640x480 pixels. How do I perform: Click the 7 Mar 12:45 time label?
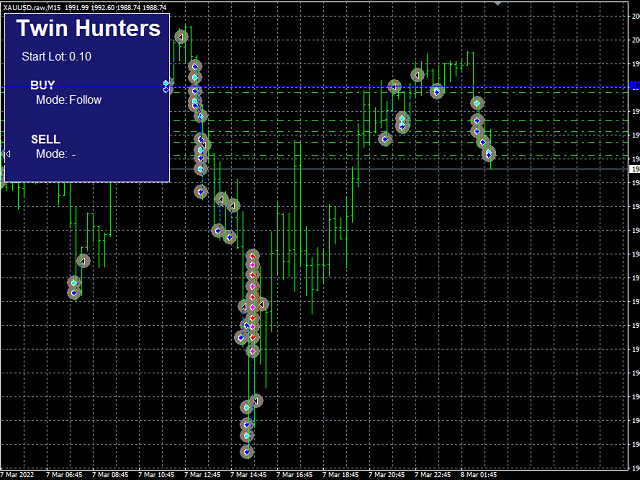coord(202,475)
